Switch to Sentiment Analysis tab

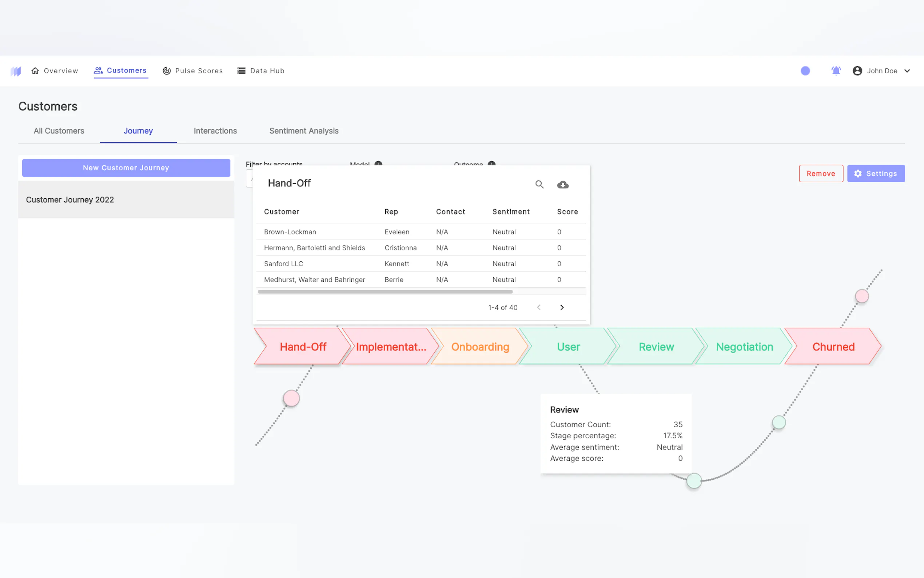pyautogui.click(x=304, y=131)
